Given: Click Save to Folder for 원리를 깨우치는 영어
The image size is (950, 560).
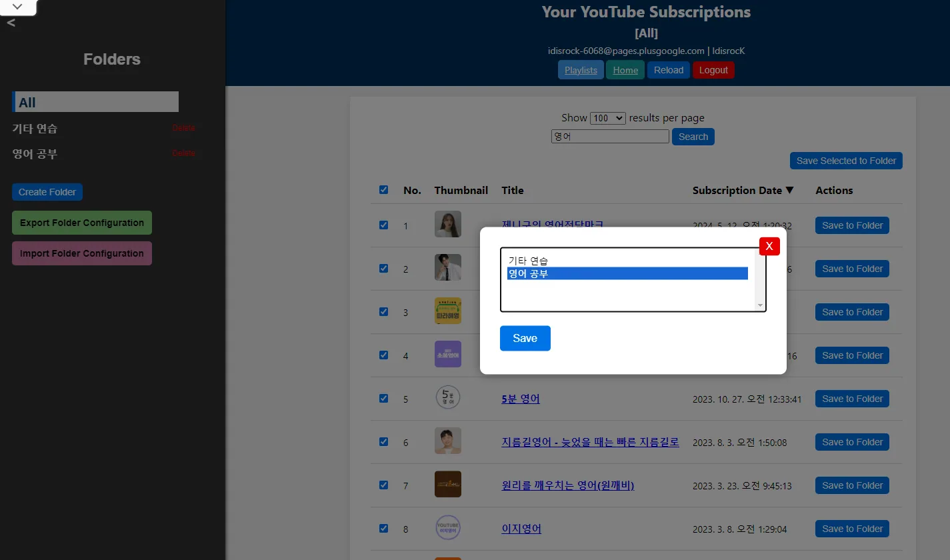Looking at the screenshot, I should click(852, 485).
